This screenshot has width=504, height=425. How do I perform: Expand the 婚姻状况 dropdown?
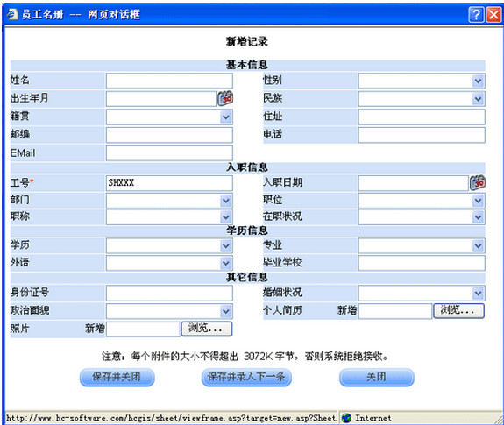479,293
